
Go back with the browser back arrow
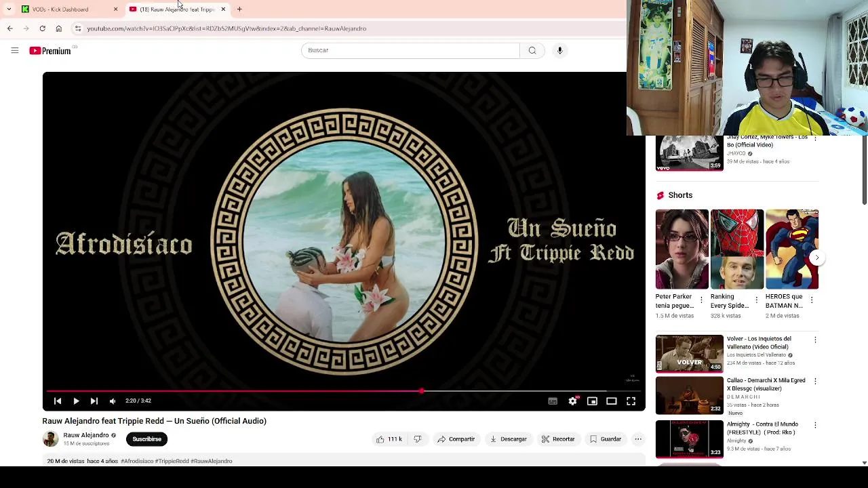point(9,28)
